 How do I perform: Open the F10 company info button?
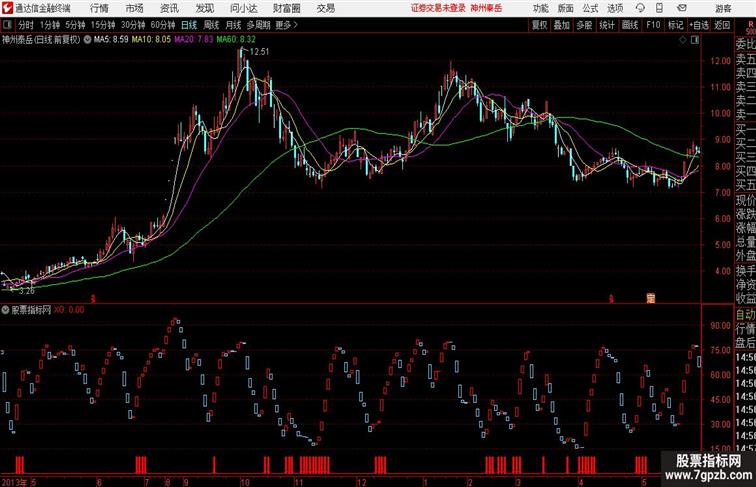pyautogui.click(x=653, y=25)
